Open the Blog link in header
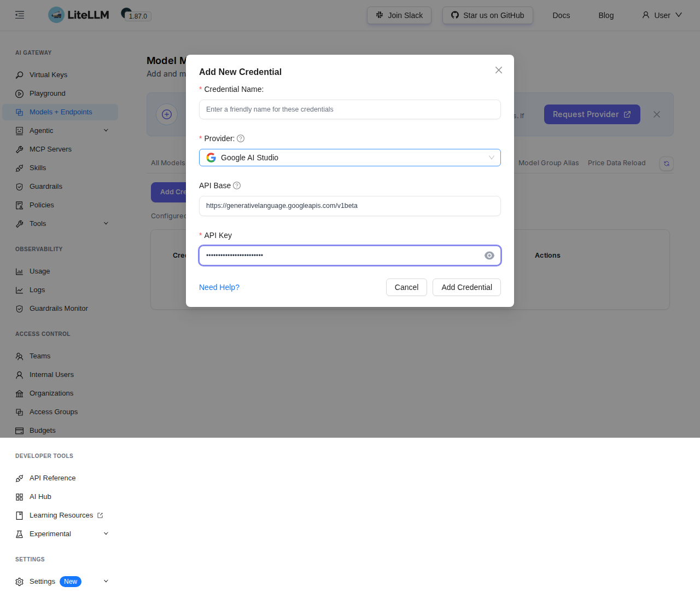 [x=606, y=15]
